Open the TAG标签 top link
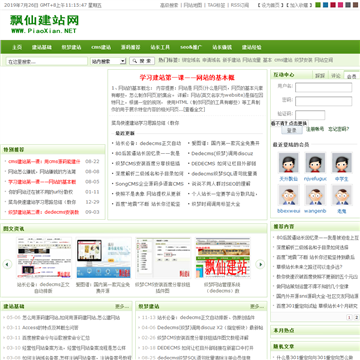 (x=216, y=5)
